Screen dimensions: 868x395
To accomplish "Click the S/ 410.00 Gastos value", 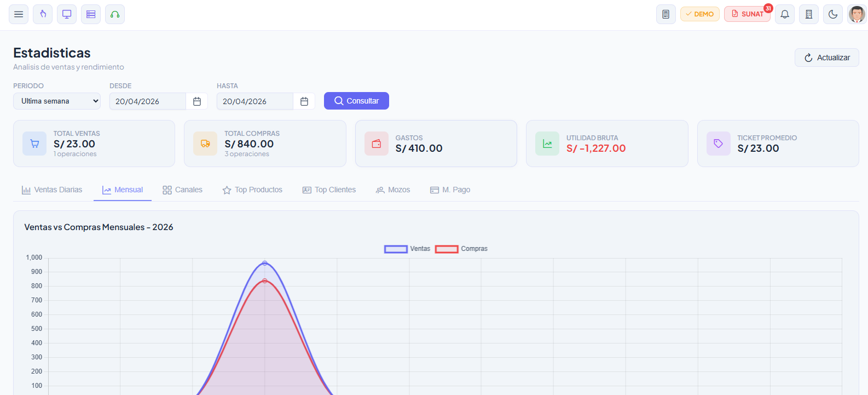I will 419,148.
